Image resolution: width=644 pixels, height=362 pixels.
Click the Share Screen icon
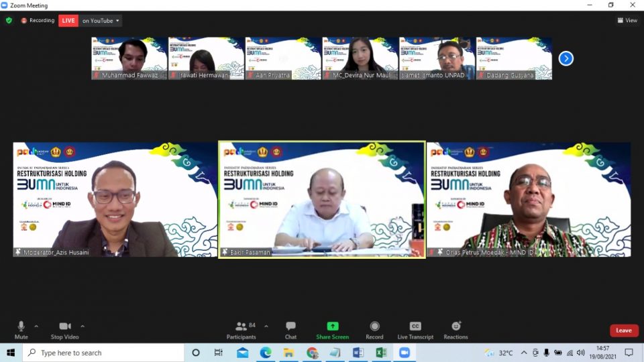(x=332, y=326)
